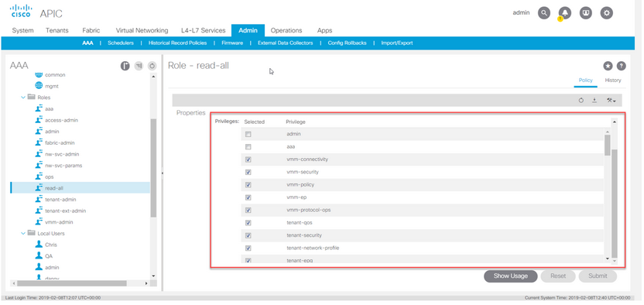This screenshot has width=644, height=305.
Task: Click the AAA panel refresh icon
Action: [152, 66]
